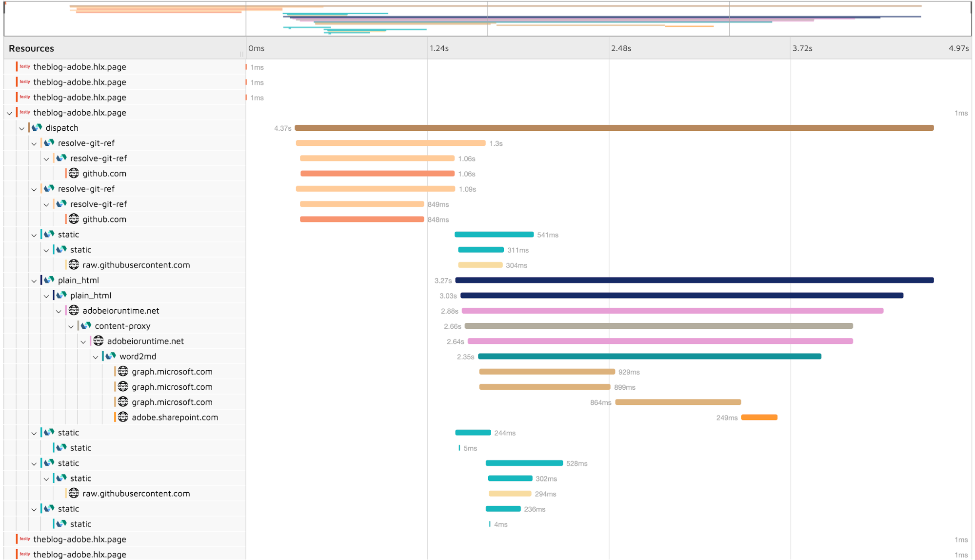
Task: Click globe icon of raw.githubusercontent.com 294ms row
Action: [74, 493]
